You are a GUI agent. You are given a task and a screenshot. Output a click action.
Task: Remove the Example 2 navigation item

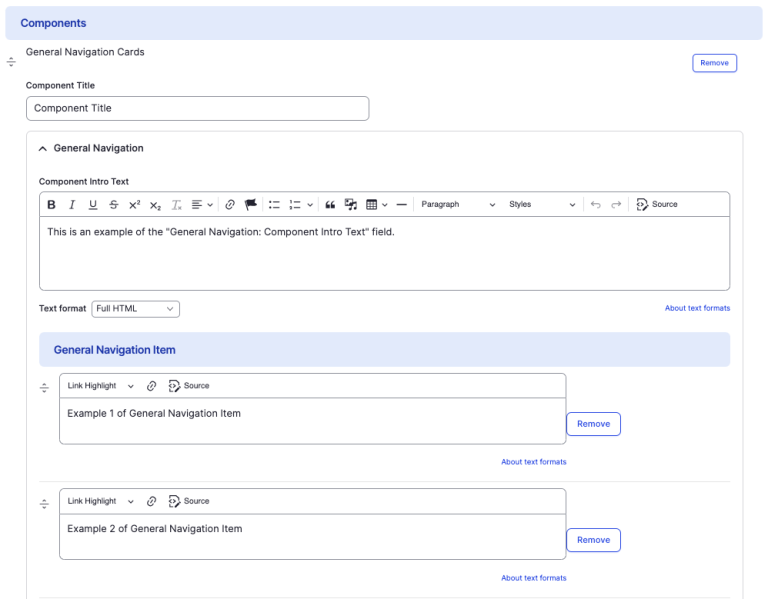coord(593,540)
